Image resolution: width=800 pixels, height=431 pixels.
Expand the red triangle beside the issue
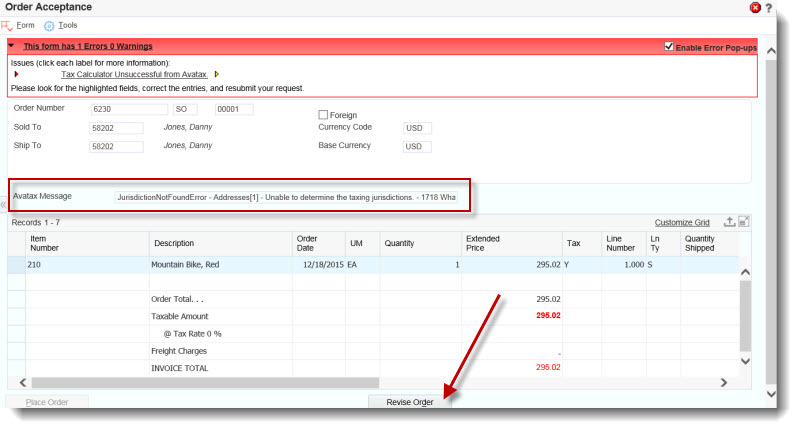point(17,74)
